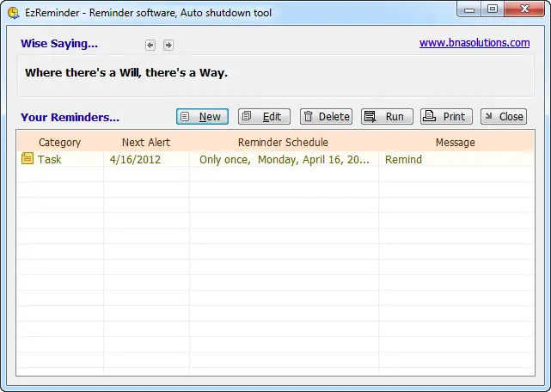Delete the selected reminder

326,116
